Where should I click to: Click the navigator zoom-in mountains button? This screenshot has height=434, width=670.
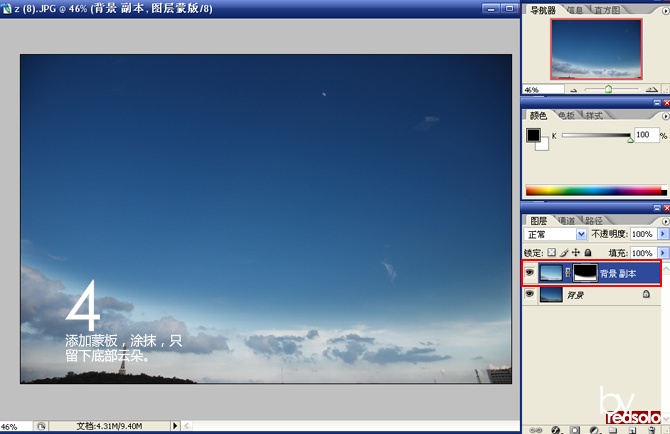point(652,90)
